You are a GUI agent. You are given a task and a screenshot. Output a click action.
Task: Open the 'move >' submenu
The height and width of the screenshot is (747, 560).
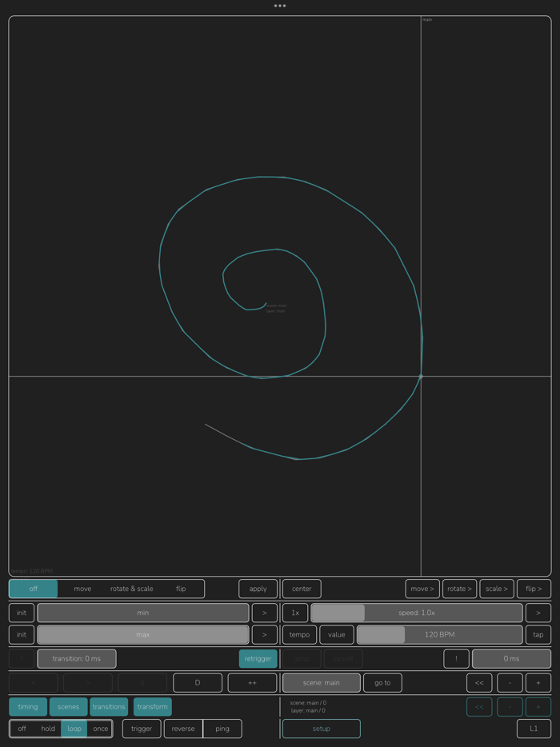[x=422, y=589]
